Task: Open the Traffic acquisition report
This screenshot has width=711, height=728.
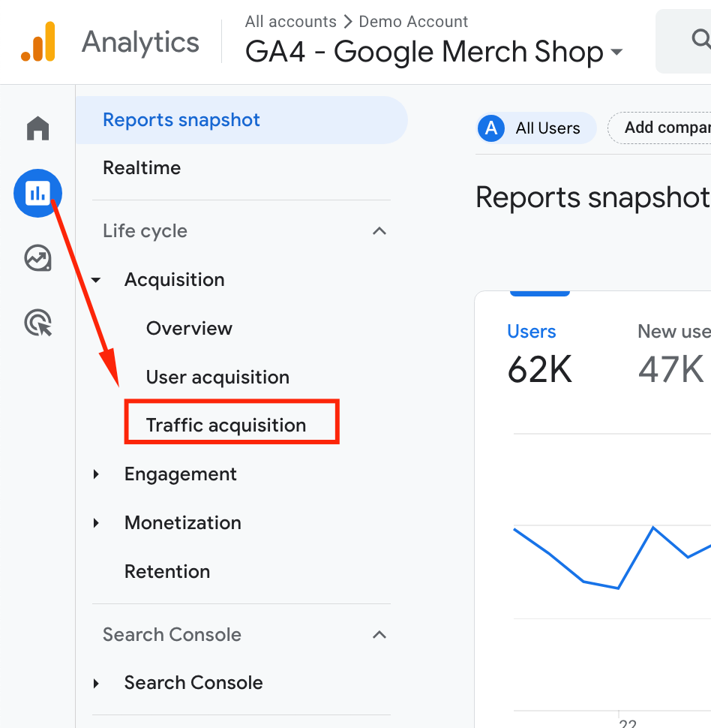Action: click(x=226, y=426)
